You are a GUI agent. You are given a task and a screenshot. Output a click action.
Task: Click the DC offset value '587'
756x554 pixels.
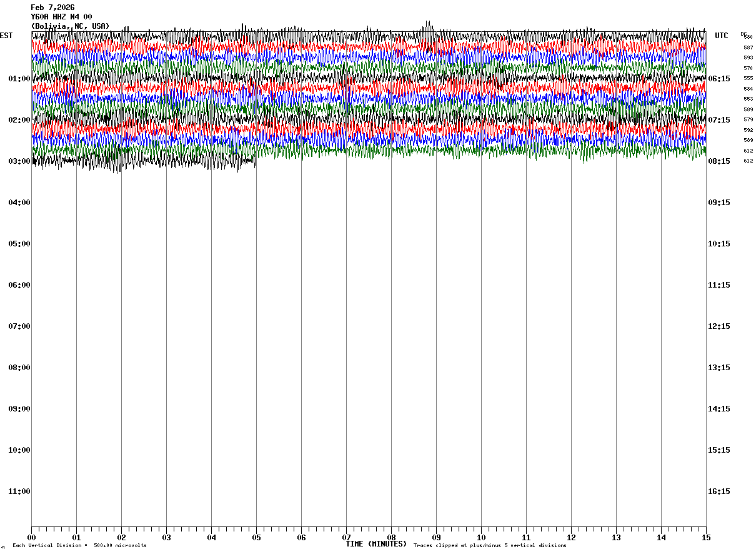pyautogui.click(x=748, y=48)
